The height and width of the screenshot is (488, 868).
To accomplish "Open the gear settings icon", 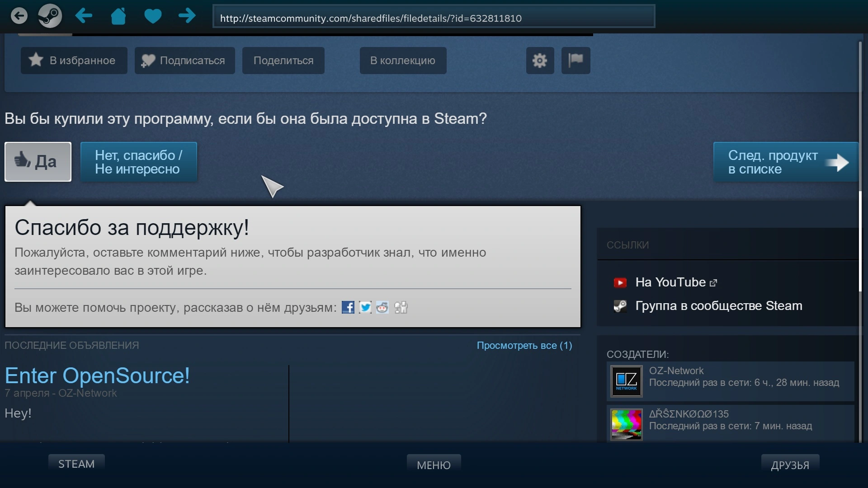I will (x=540, y=61).
